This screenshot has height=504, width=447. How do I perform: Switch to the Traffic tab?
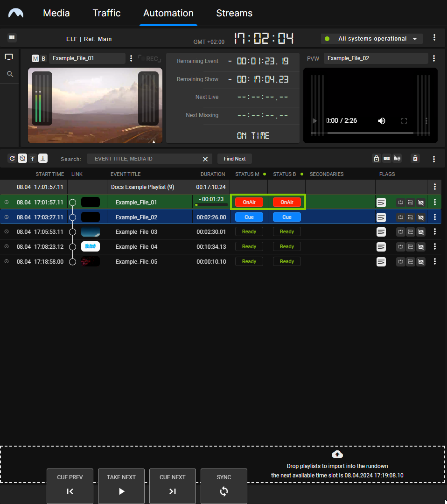point(106,14)
